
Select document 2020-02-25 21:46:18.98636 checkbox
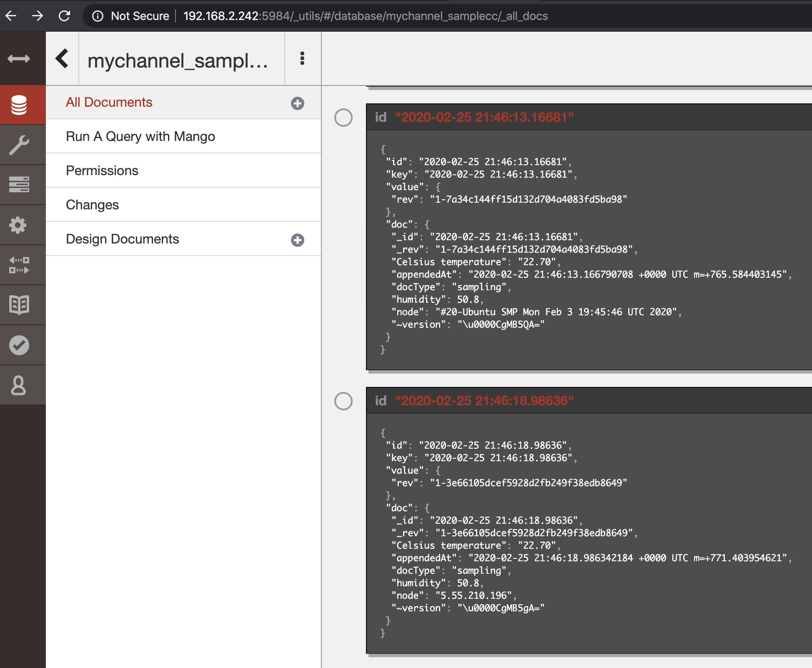coord(343,401)
